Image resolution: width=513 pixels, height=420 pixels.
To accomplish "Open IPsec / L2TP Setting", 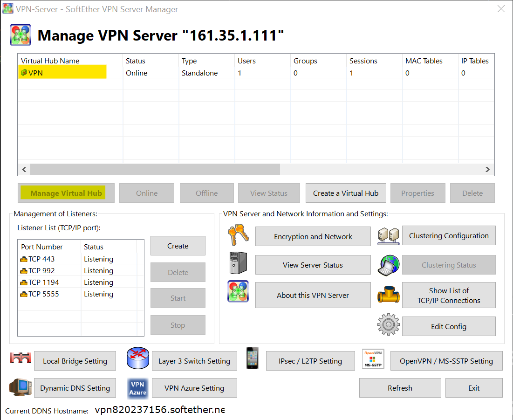I will tap(310, 361).
